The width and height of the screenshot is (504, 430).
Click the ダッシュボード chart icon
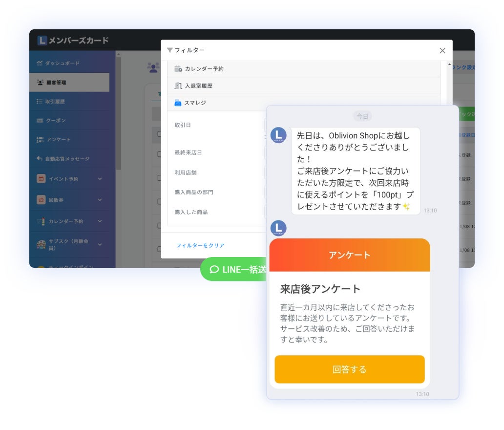tap(40, 63)
